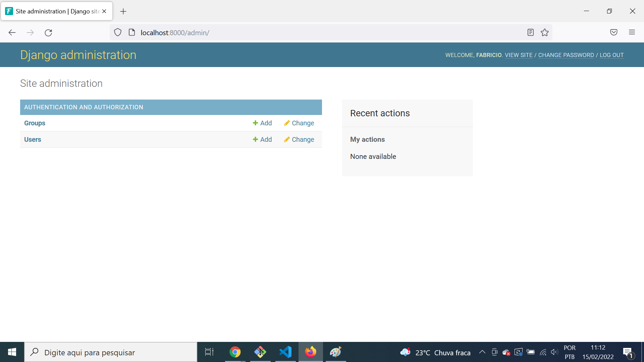The image size is (644, 362).
Task: Toggle reader view icon in address bar
Action: pyautogui.click(x=530, y=33)
